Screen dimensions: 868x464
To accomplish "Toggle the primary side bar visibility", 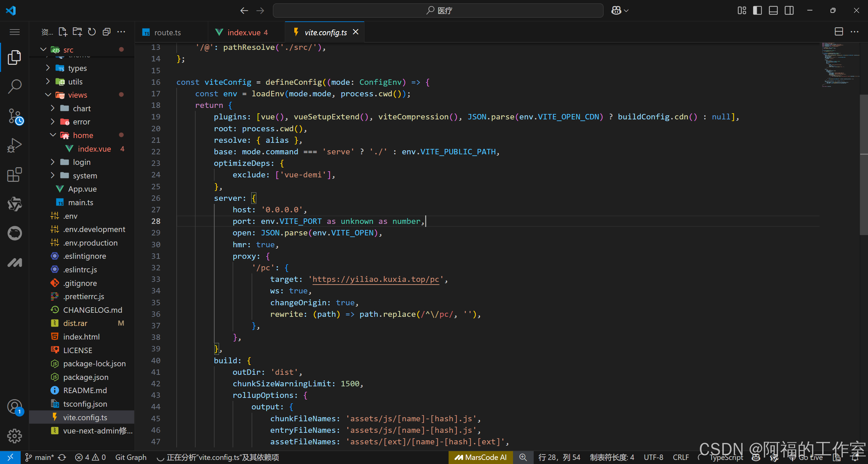I will tap(757, 11).
